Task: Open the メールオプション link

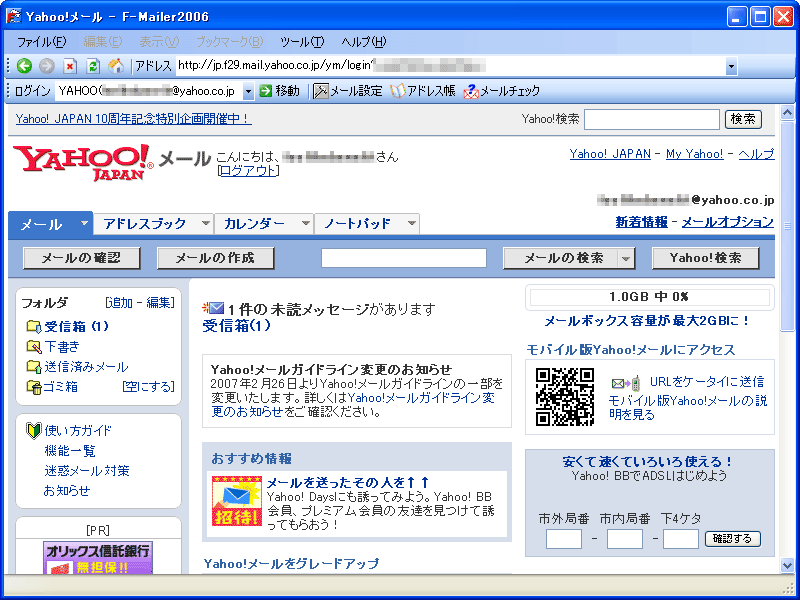Action: click(x=728, y=222)
